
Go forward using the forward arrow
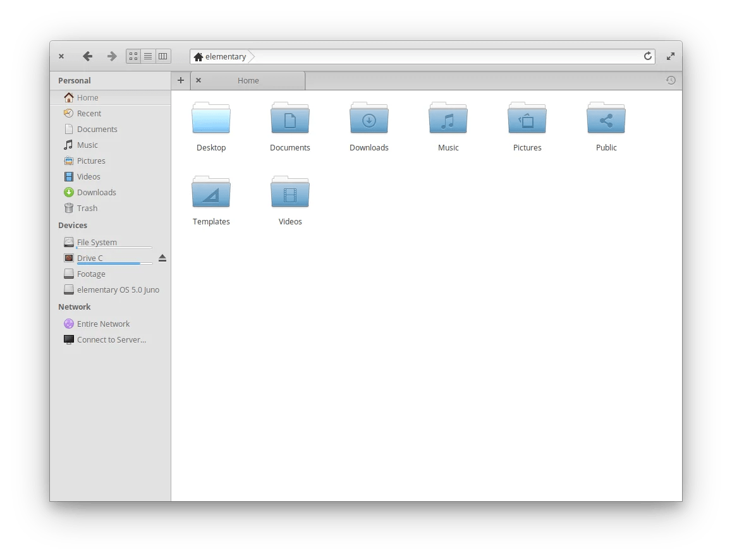tap(111, 56)
